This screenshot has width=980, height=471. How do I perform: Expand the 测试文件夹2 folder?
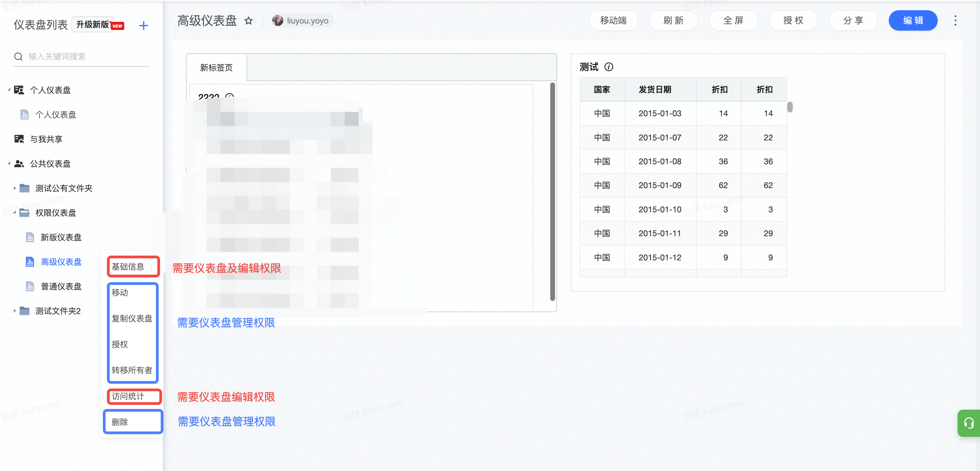coord(14,311)
